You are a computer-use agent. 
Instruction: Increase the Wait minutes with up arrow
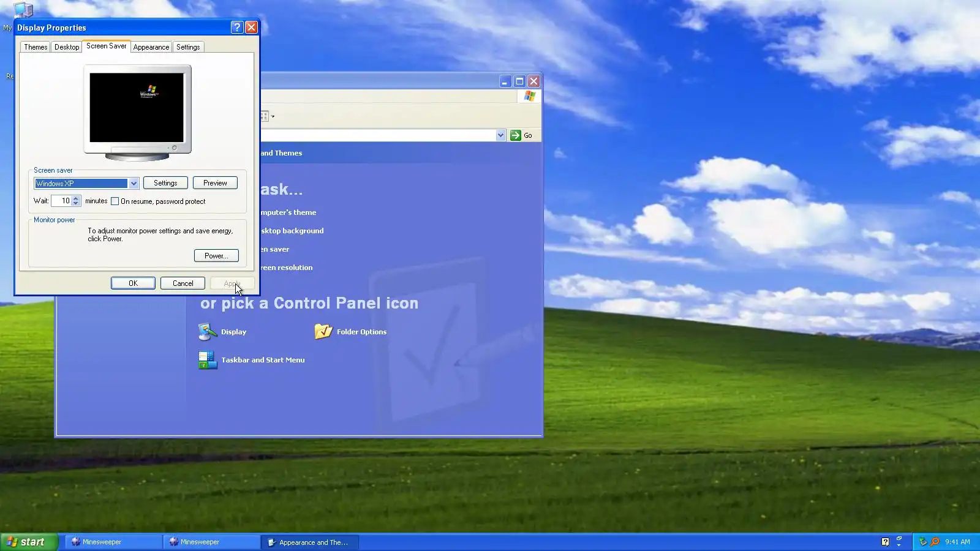[76, 198]
